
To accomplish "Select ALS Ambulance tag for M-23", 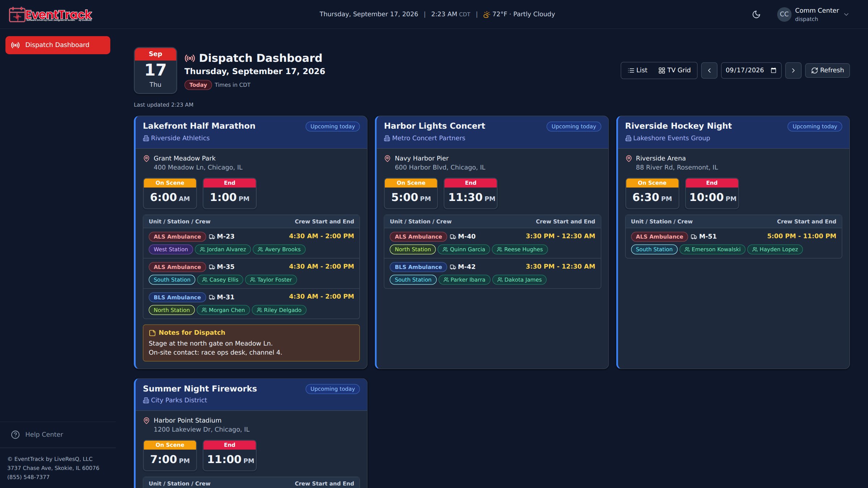I will pos(177,237).
